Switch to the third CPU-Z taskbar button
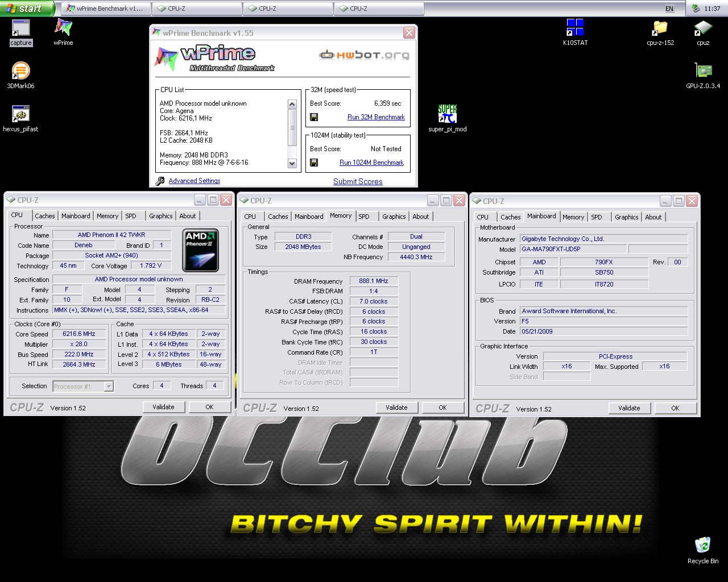The height and width of the screenshot is (582, 728). pos(379,9)
